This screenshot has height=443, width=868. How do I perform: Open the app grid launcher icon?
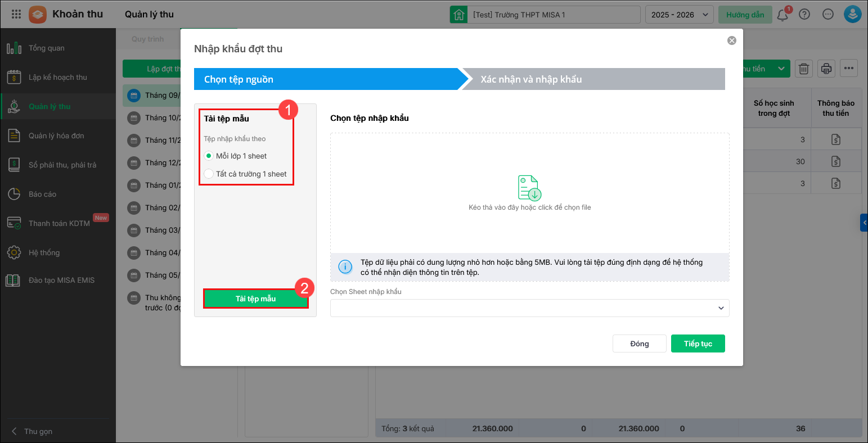tap(16, 15)
